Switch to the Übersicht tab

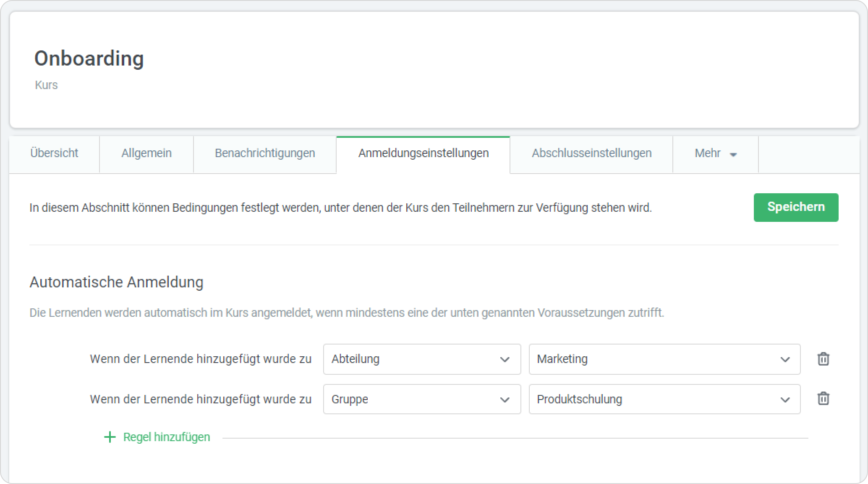(x=54, y=153)
